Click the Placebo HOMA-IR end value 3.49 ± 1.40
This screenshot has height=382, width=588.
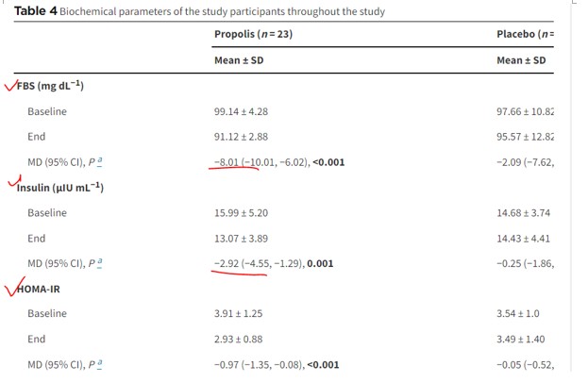[521, 340]
